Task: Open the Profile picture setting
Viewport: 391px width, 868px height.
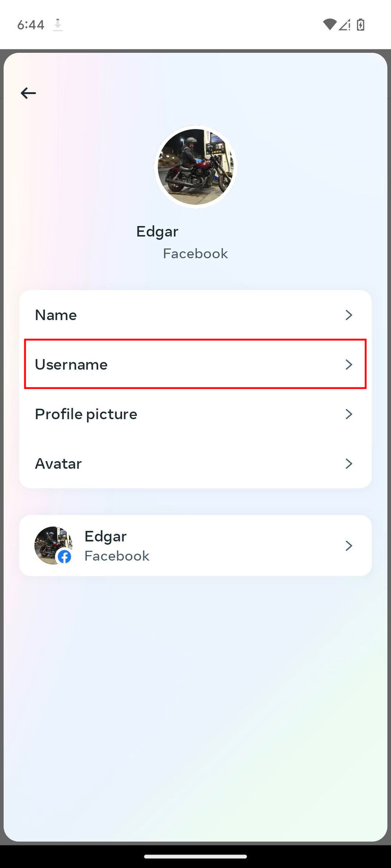Action: pyautogui.click(x=181, y=414)
